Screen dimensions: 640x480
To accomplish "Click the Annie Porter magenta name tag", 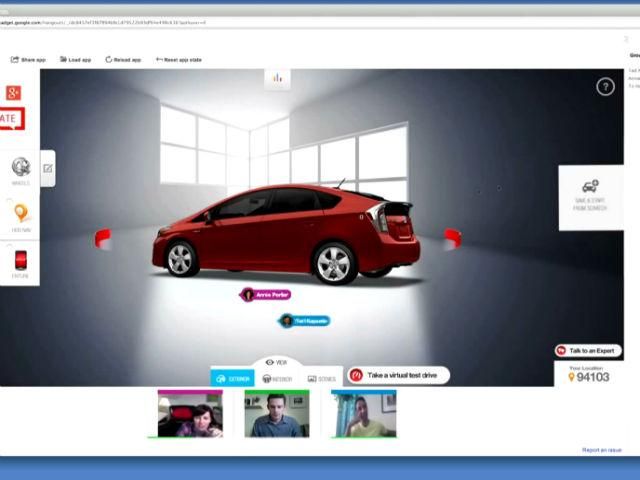I will 265,295.
